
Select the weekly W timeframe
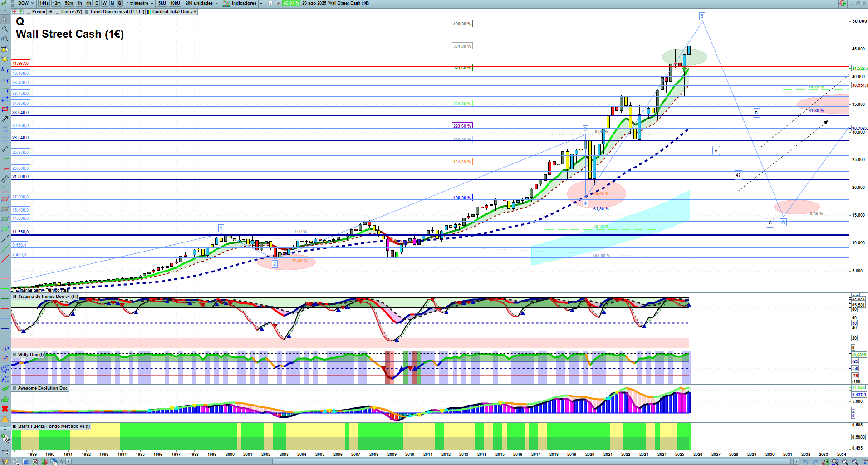104,3
